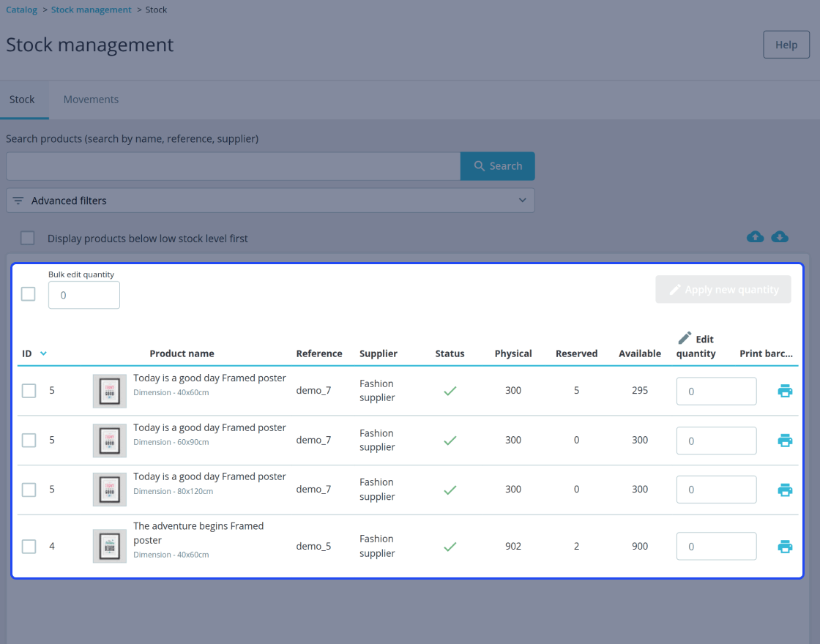The width and height of the screenshot is (820, 644).
Task: Click the cloud upload import icon
Action: click(755, 237)
